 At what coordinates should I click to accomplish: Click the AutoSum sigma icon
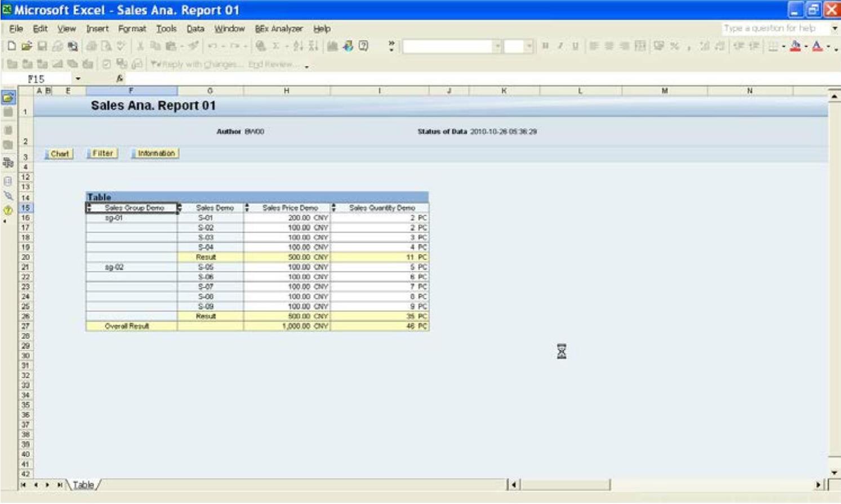click(276, 46)
